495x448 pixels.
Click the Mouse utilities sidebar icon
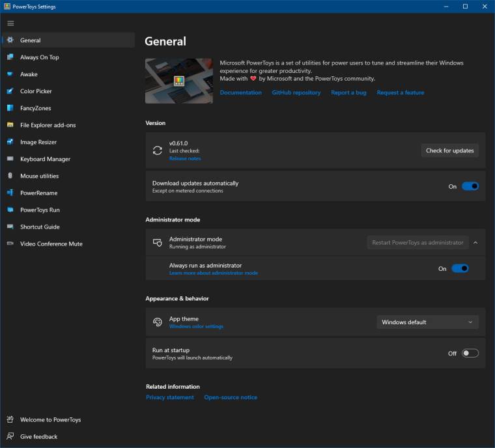[x=10, y=176]
